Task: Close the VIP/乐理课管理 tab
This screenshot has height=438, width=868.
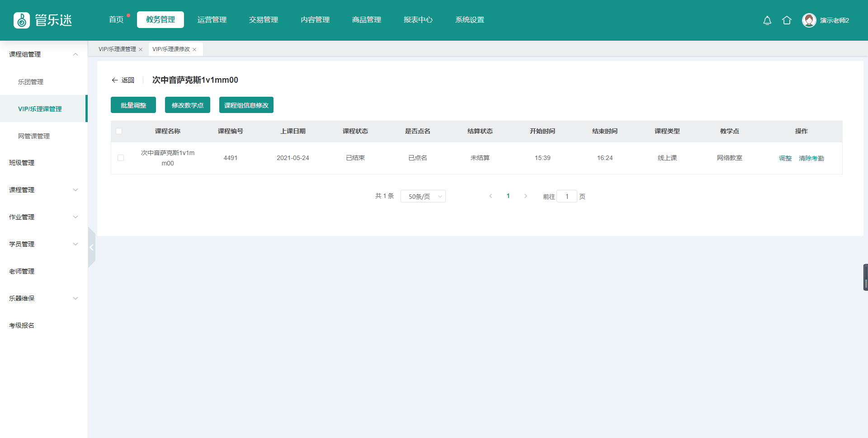Action: click(x=141, y=50)
